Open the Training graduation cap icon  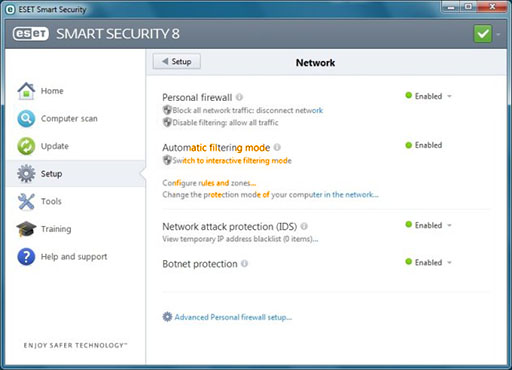pos(26,229)
